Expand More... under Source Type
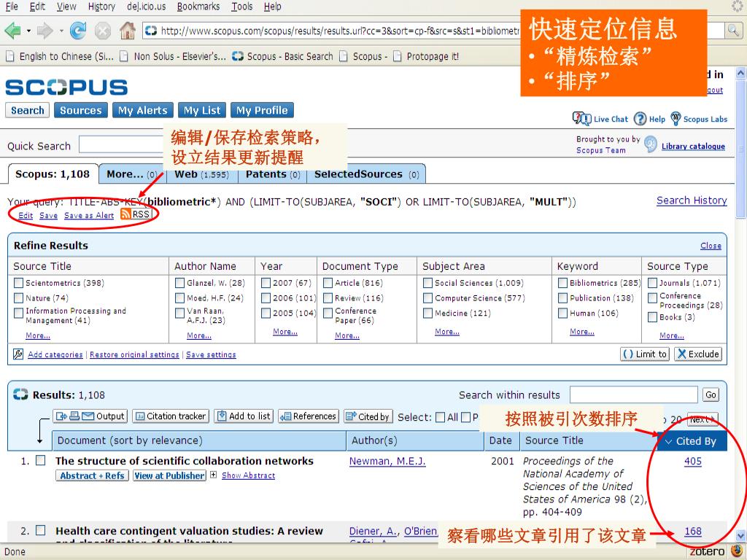 pyautogui.click(x=672, y=335)
